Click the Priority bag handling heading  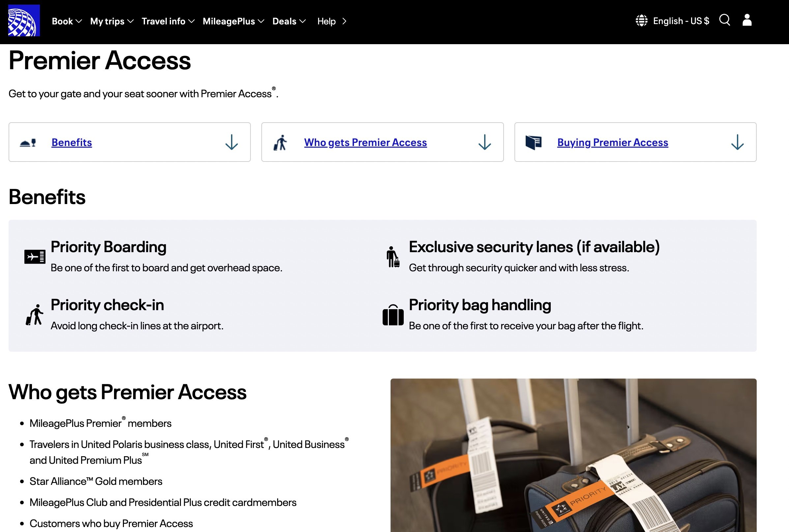pos(480,305)
